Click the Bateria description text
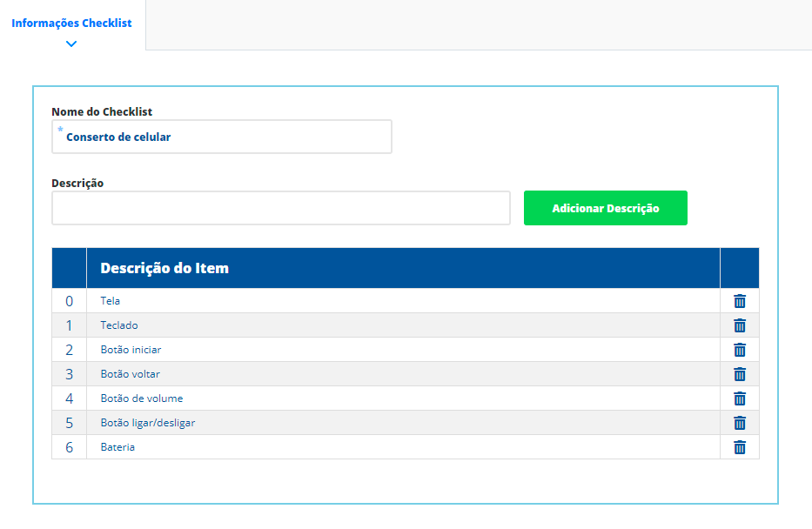The width and height of the screenshot is (812, 529). coord(117,446)
